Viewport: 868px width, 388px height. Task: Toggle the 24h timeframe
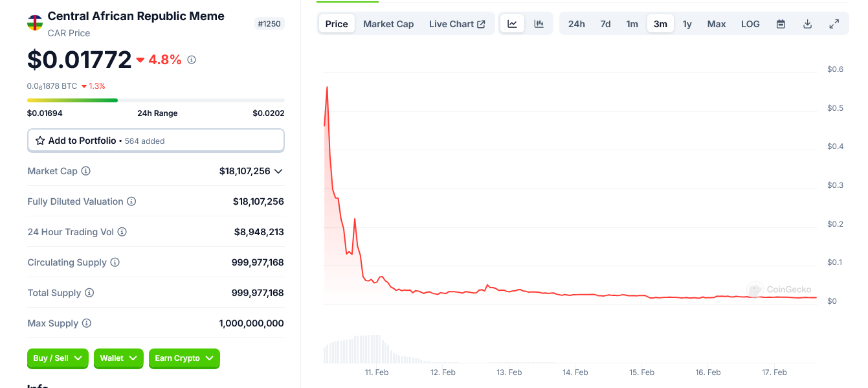(576, 23)
